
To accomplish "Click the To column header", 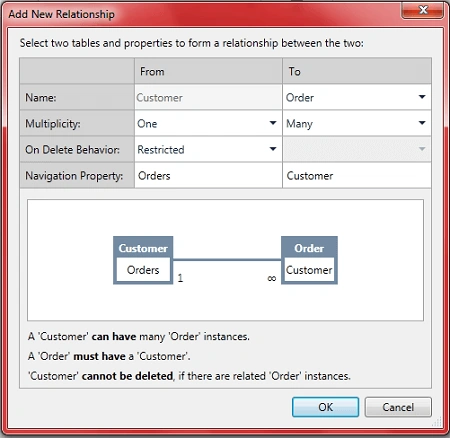I will pyautogui.click(x=357, y=71).
